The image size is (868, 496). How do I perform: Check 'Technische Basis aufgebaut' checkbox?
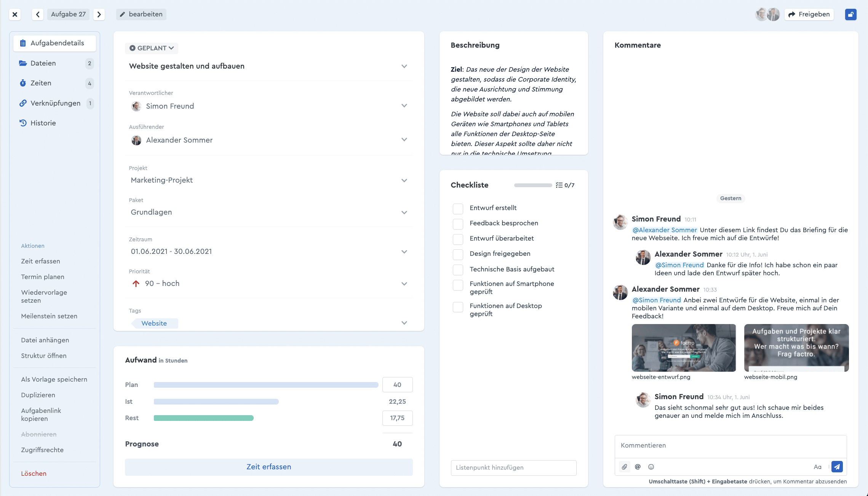[458, 270]
